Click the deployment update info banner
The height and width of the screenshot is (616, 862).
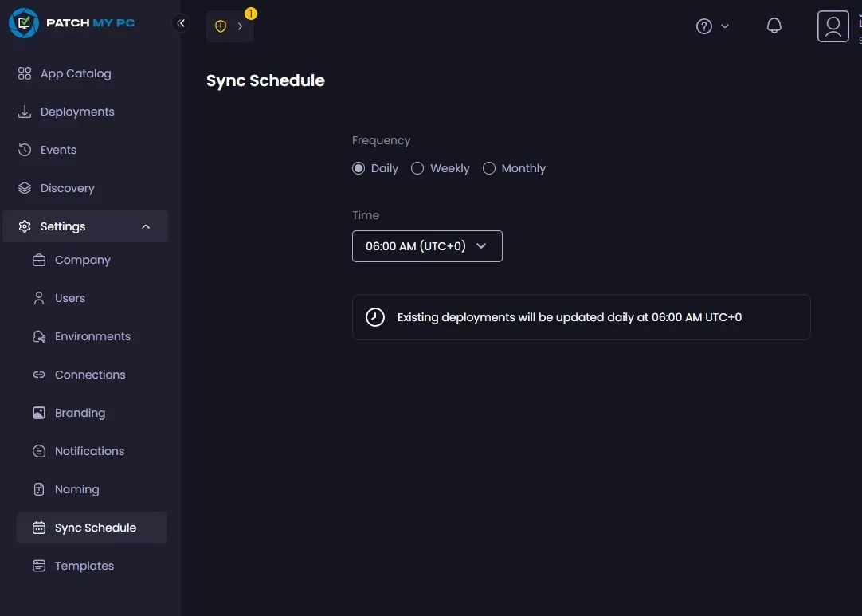click(x=581, y=316)
